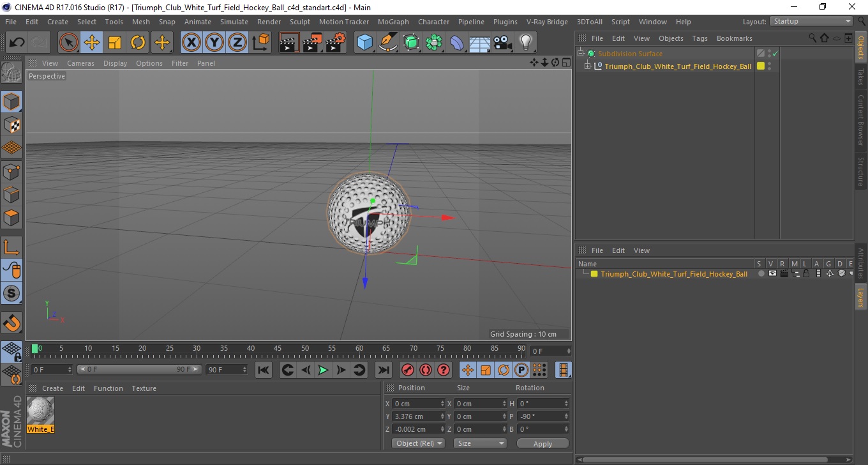The height and width of the screenshot is (465, 868).
Task: Open the V-Ray Bridge menu
Action: click(x=547, y=22)
